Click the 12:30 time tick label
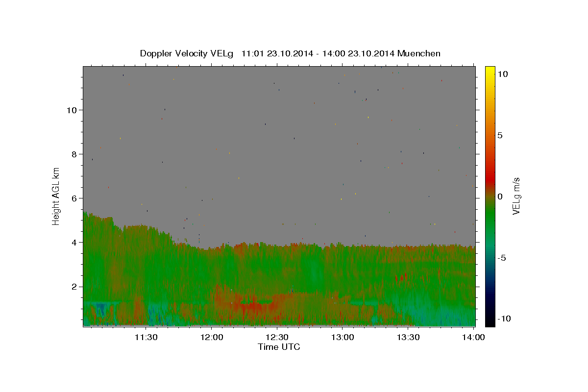 coord(277,337)
